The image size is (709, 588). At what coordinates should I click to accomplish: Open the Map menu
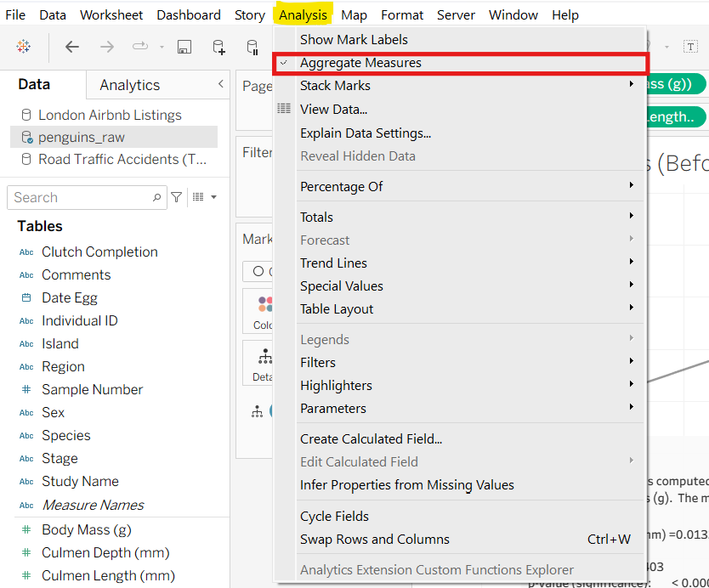(354, 15)
